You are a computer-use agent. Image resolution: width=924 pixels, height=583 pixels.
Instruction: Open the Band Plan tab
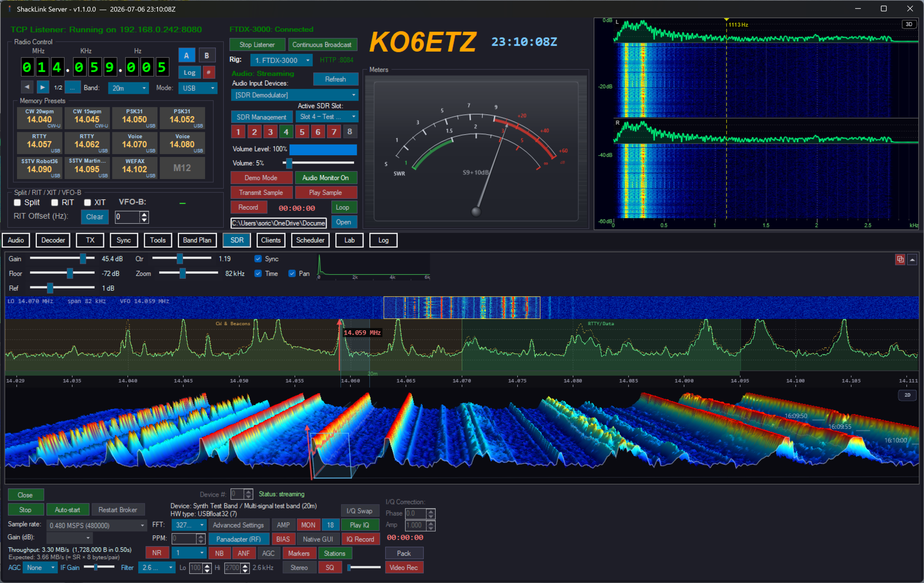tap(197, 240)
